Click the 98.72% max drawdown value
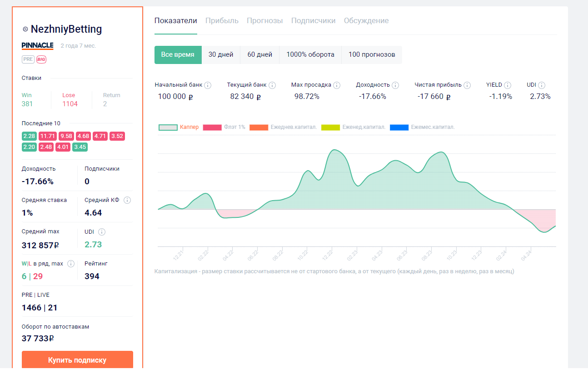 pyautogui.click(x=307, y=97)
